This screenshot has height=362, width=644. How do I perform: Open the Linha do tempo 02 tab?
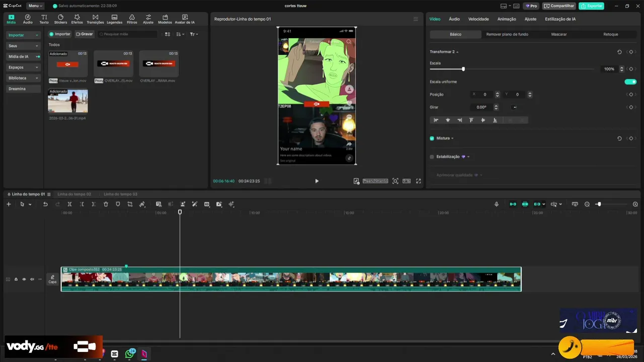(74, 194)
